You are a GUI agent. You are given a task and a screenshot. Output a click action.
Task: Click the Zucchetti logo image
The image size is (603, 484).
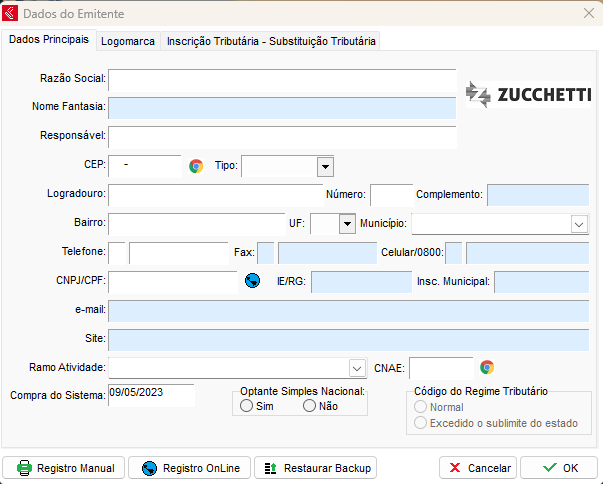527,95
